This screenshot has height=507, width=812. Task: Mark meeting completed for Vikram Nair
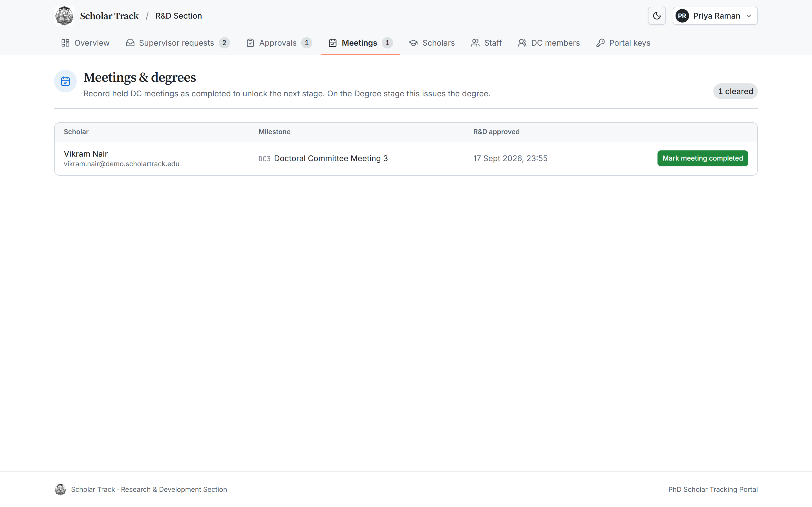(x=703, y=158)
